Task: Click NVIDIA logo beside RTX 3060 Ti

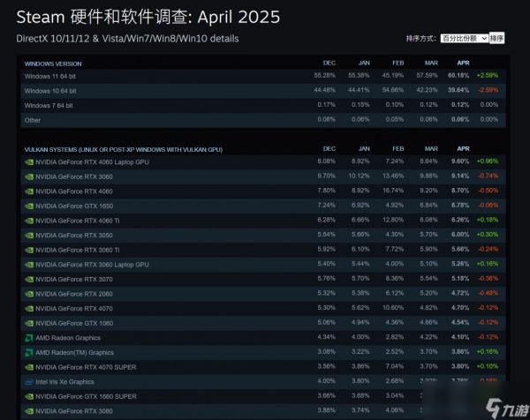Action: click(29, 251)
